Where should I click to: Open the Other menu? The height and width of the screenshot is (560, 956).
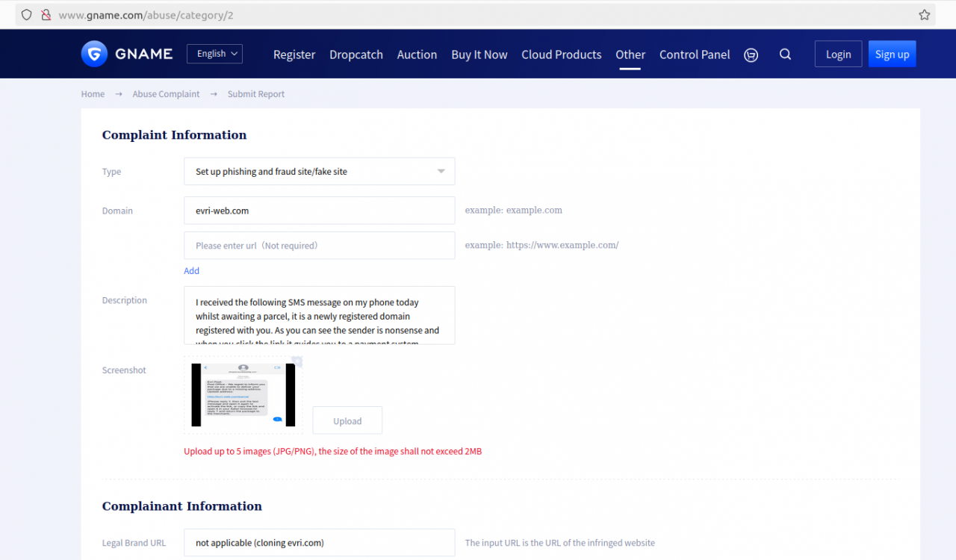(x=630, y=55)
